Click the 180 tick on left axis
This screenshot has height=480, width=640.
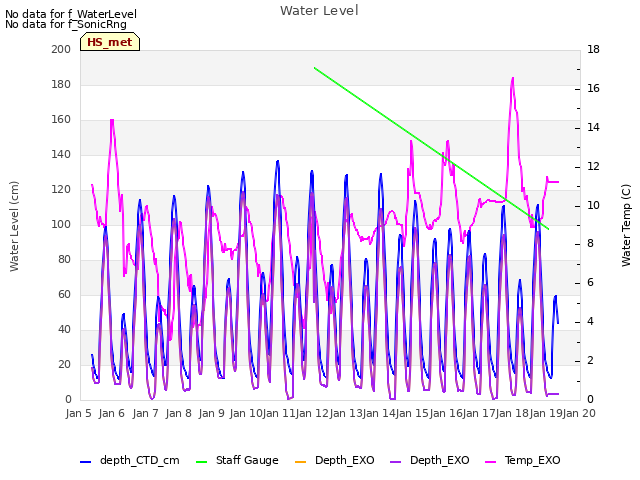click(x=61, y=84)
